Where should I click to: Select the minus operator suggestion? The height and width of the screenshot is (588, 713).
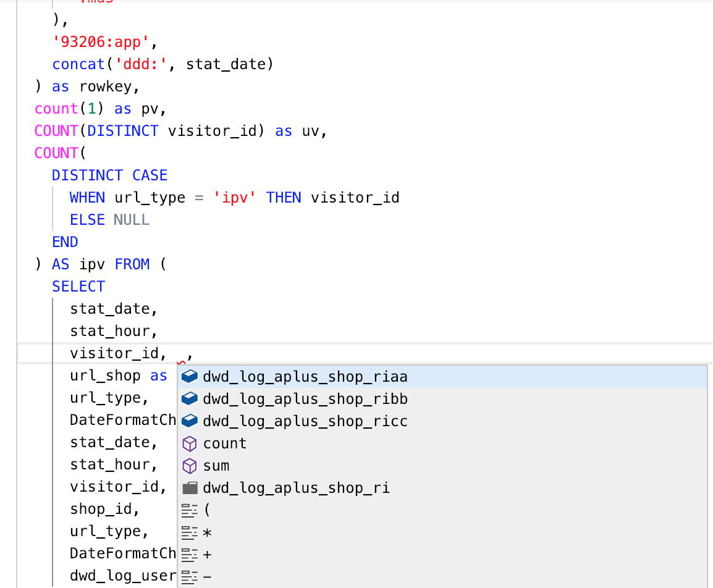click(x=442, y=577)
